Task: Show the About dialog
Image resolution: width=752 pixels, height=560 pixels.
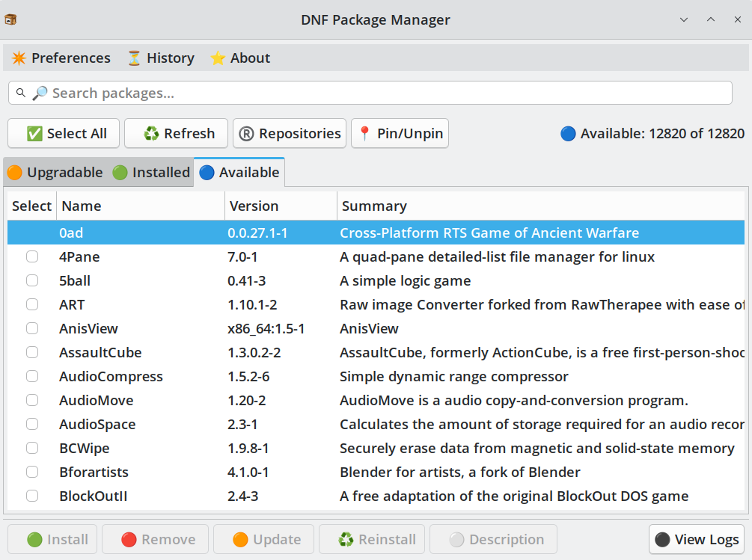Action: tap(240, 58)
